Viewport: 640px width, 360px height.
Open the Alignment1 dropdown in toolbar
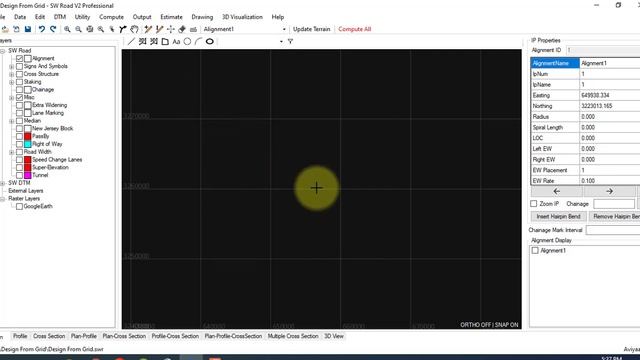pyautogui.click(x=284, y=29)
